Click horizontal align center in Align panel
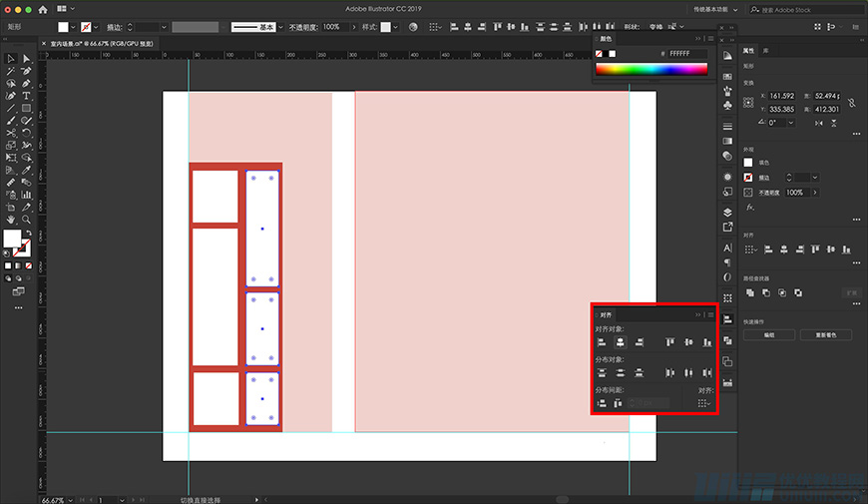Viewport: 868px width, 504px height. 620,342
